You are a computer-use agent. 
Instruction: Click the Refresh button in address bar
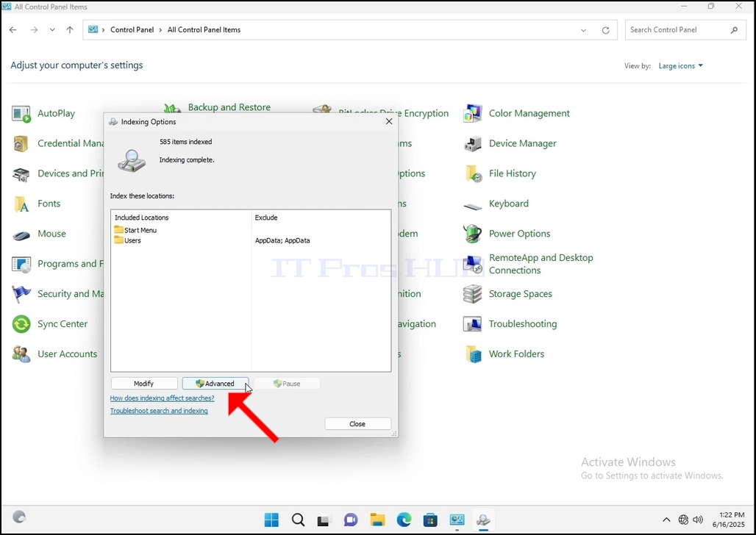pos(605,30)
